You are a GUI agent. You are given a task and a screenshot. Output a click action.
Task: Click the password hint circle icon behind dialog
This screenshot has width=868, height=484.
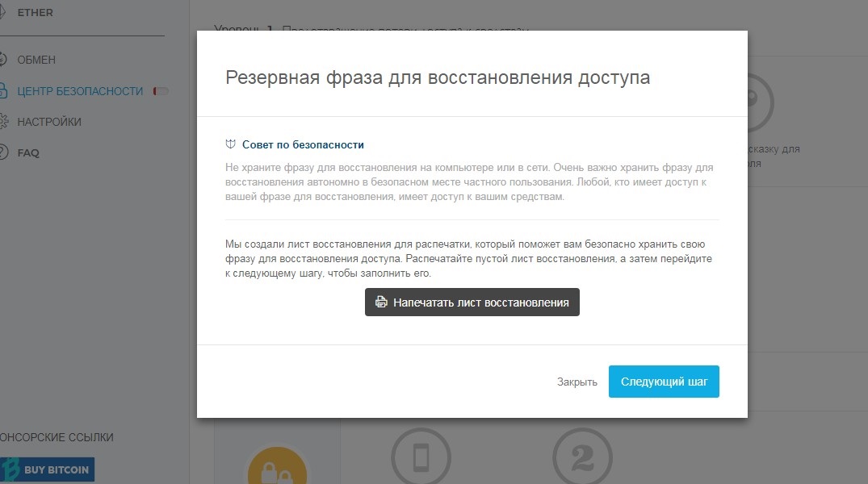[761, 102]
